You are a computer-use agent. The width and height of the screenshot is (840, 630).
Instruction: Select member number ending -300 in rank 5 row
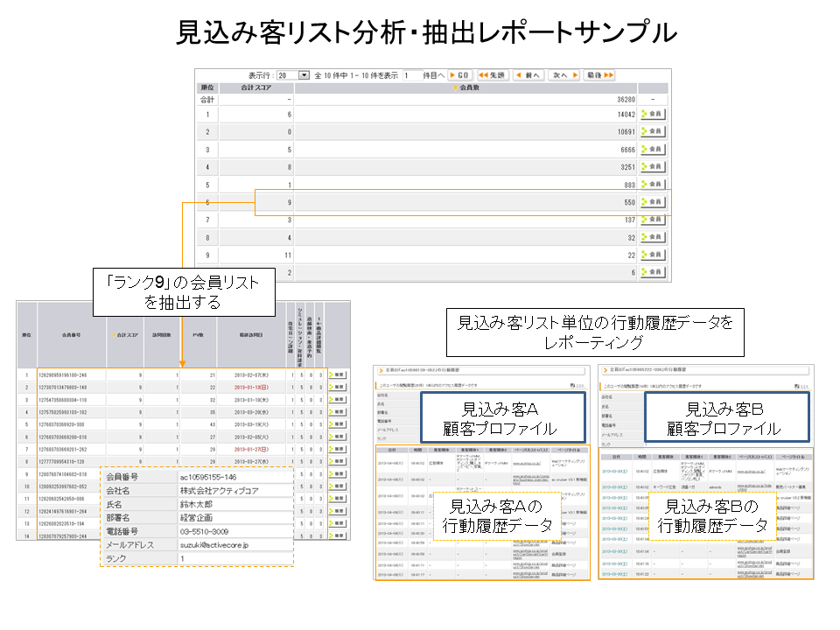click(x=61, y=424)
